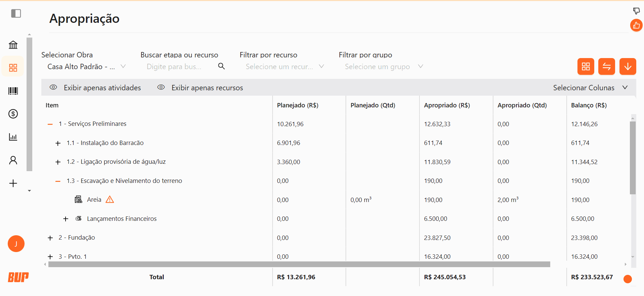Open the Filtrar por grupo dropdown
644x296 pixels.
pyautogui.click(x=383, y=66)
